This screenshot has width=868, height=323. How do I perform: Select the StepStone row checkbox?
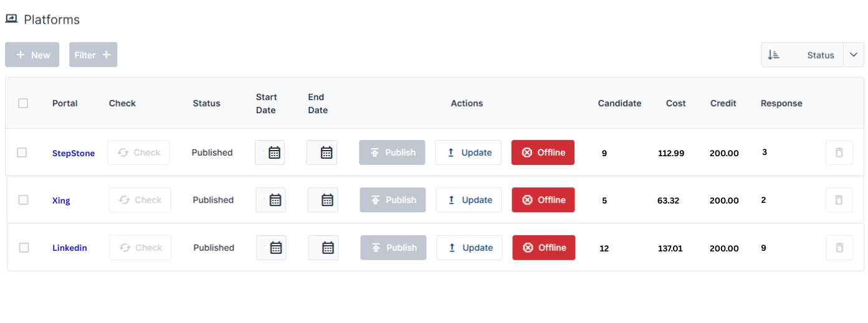[22, 152]
